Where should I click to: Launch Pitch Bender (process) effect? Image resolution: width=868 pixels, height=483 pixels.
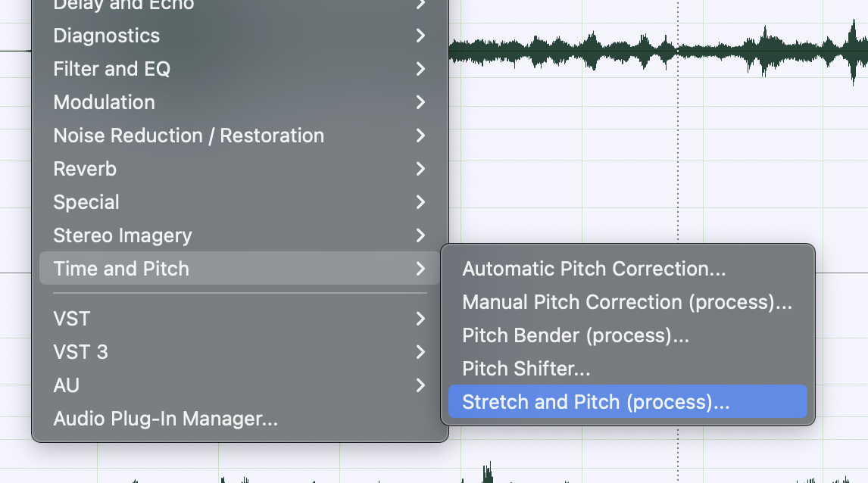coord(628,335)
